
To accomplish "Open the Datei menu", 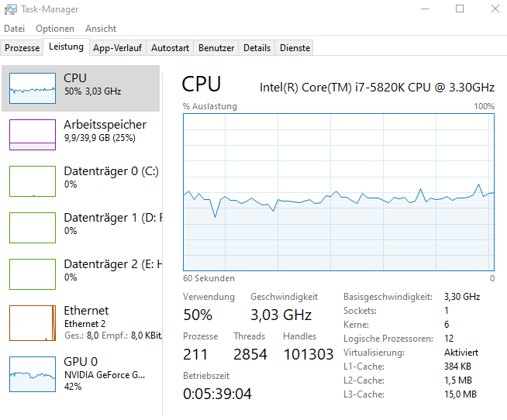I will [14, 29].
